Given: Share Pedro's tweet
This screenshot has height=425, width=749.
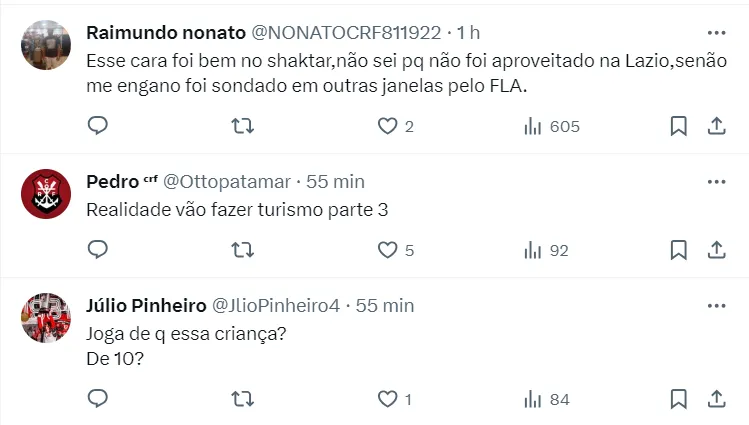Looking at the screenshot, I should tap(716, 249).
